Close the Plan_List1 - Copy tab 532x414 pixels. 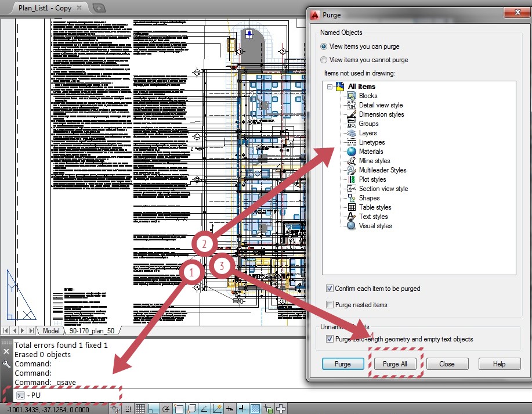[79, 8]
